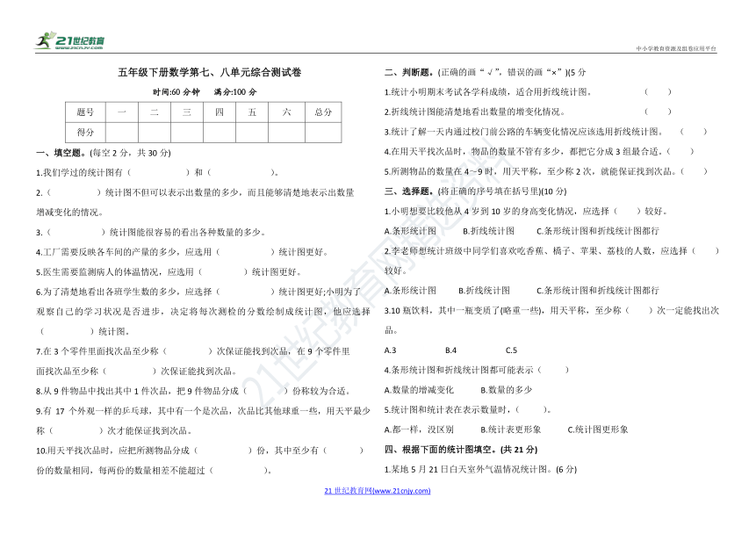Image resolution: width=756 pixels, height=534 pixels.
Task: Click the line 某地 5 月 21 日白天室外气温情况统计图
Action: click(x=480, y=469)
